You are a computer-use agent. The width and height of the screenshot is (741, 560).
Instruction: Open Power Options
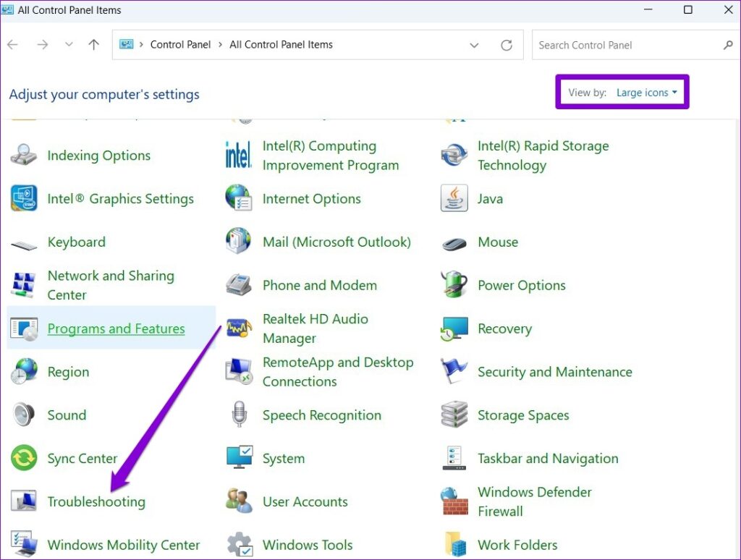click(522, 285)
